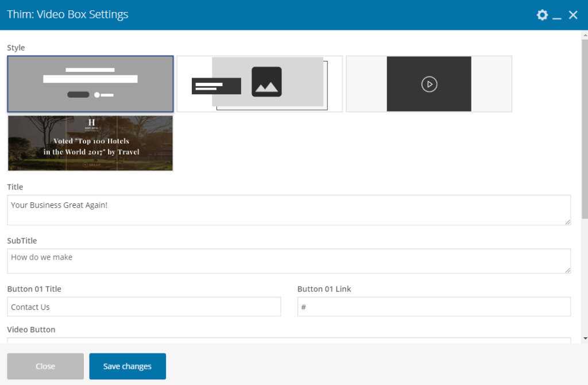The height and width of the screenshot is (385, 588).
Task: Select the style featuring a play button icon
Action: click(428, 83)
